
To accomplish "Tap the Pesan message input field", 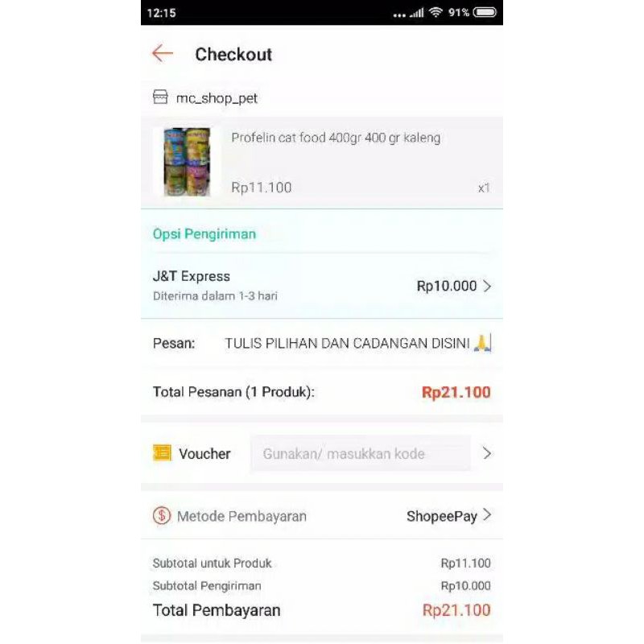I will pos(357,343).
